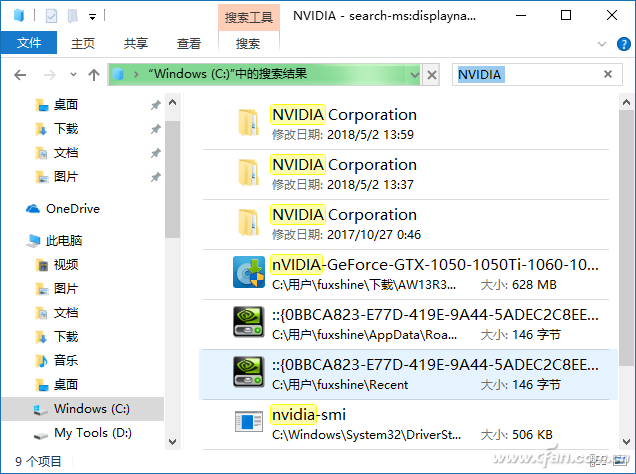Screen dimensions: 636x474
Task: Open the quick access toolbar dropdown
Action: coord(93,17)
